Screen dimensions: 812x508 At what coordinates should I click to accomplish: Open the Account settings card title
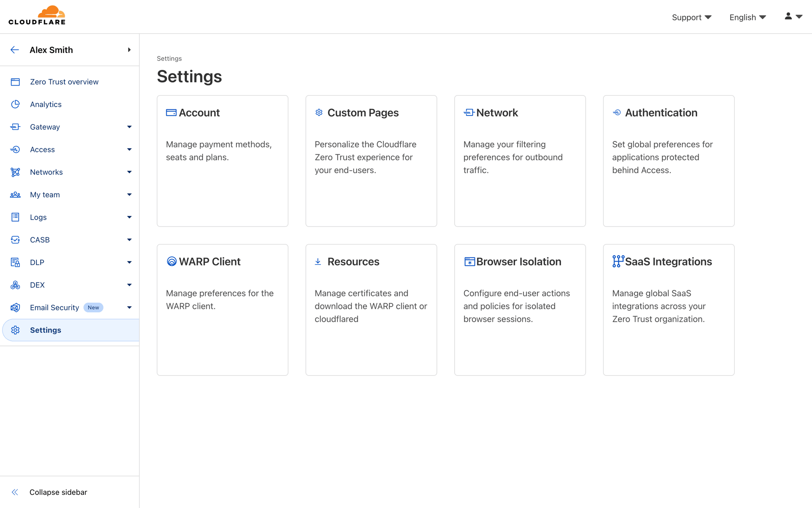(199, 113)
